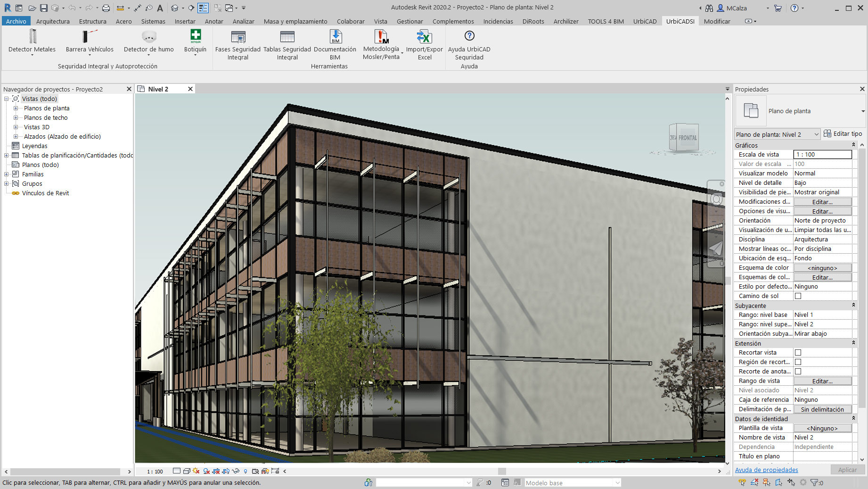Check the Recorte de anotación checkbox

pos(798,372)
